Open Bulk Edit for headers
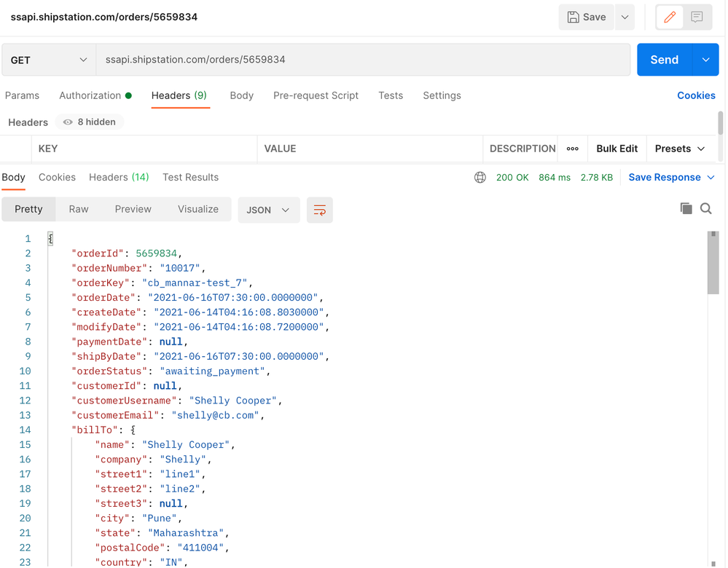 (617, 149)
